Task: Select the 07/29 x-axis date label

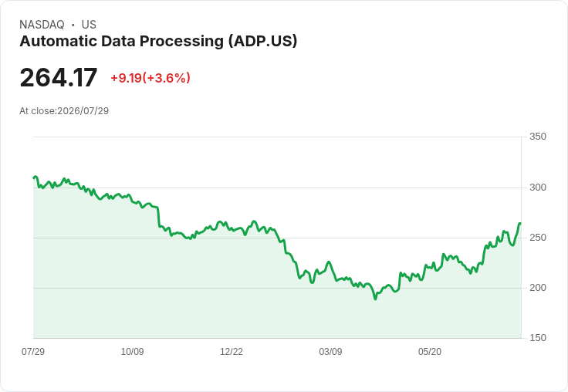Action: click(x=33, y=351)
